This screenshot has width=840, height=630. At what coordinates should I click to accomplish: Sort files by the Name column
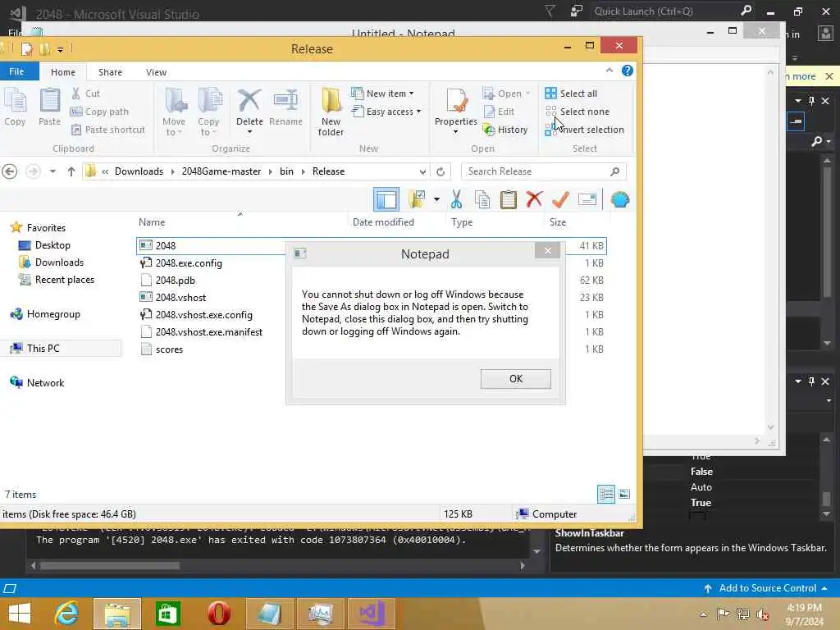pos(152,222)
